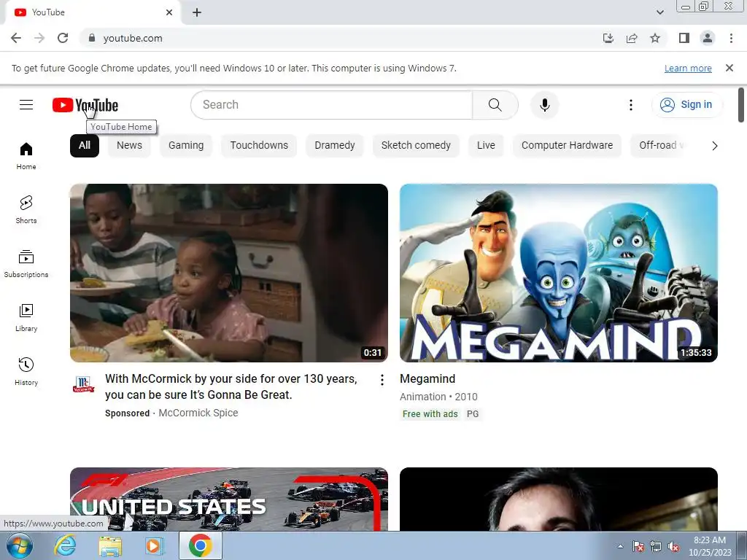This screenshot has height=560, width=747.
Task: Open the Megamind movie thumbnail
Action: 558,273
